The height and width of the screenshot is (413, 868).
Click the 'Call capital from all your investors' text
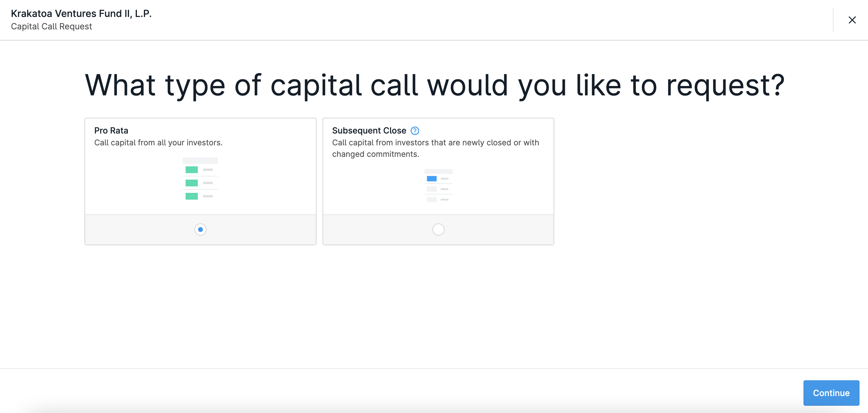pyautogui.click(x=158, y=143)
